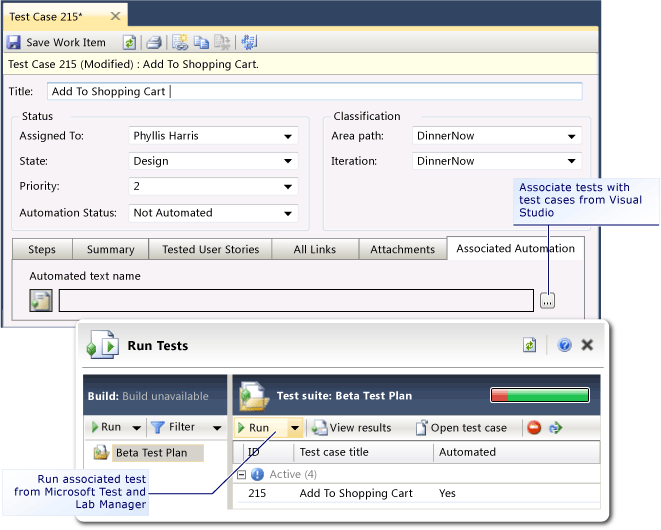Open the test list Run dropdown arrow
The image size is (661, 530).
click(295, 428)
